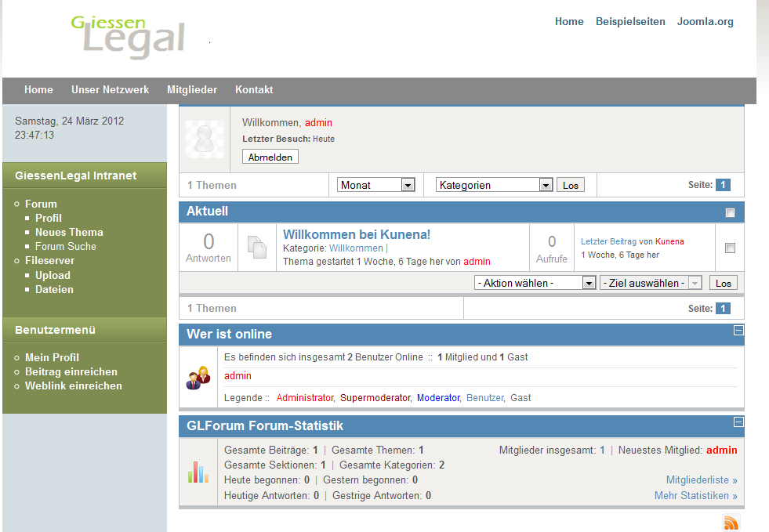The height and width of the screenshot is (532, 769).
Task: Click the topic document icon
Action: 257,248
